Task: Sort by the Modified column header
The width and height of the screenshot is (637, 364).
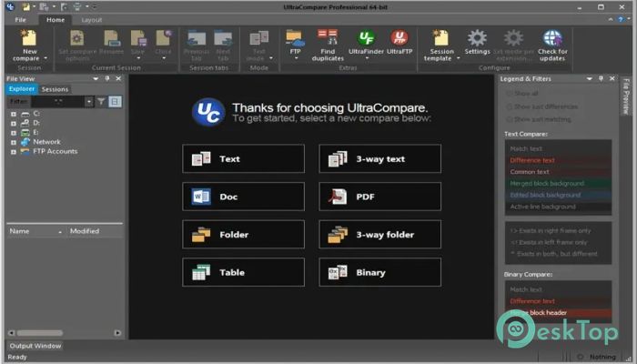Action: 95,231
